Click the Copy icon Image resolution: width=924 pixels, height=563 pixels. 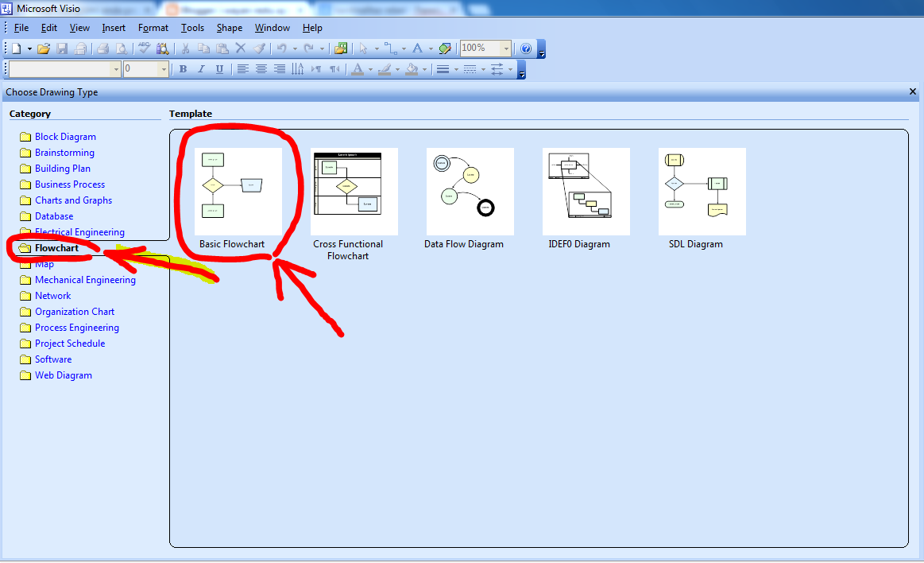[204, 49]
